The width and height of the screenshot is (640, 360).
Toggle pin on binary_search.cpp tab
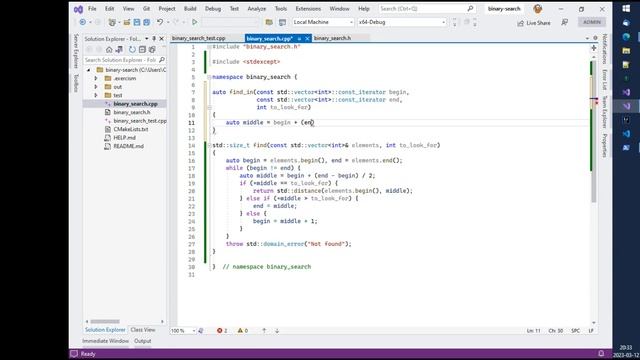click(299, 38)
